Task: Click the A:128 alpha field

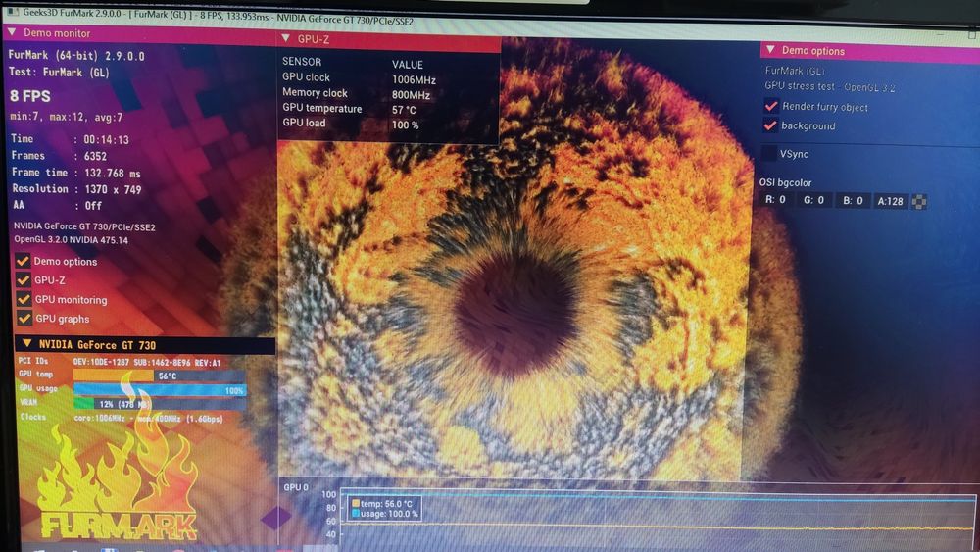Action: click(x=891, y=201)
